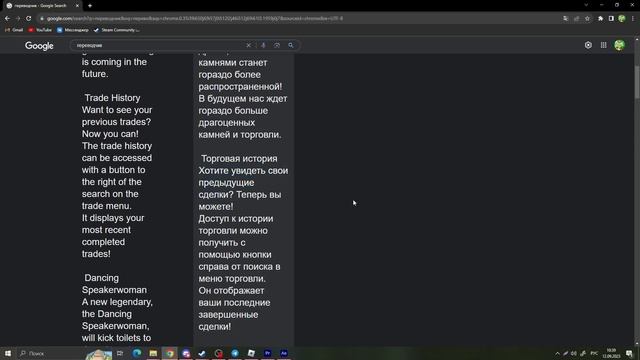The image size is (640, 360).
Task: Open the Gmail bookmark
Action: (14, 30)
